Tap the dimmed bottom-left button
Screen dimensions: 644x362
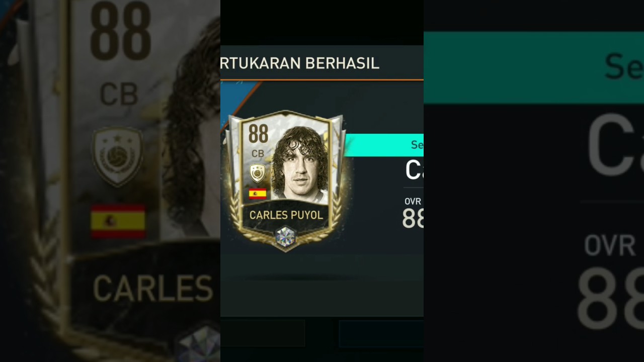[x=263, y=333]
